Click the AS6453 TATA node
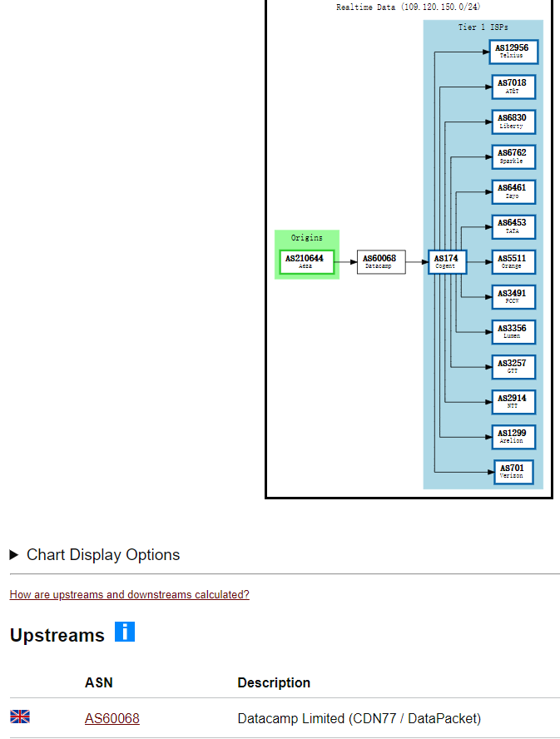The width and height of the screenshot is (560, 739). click(x=513, y=226)
